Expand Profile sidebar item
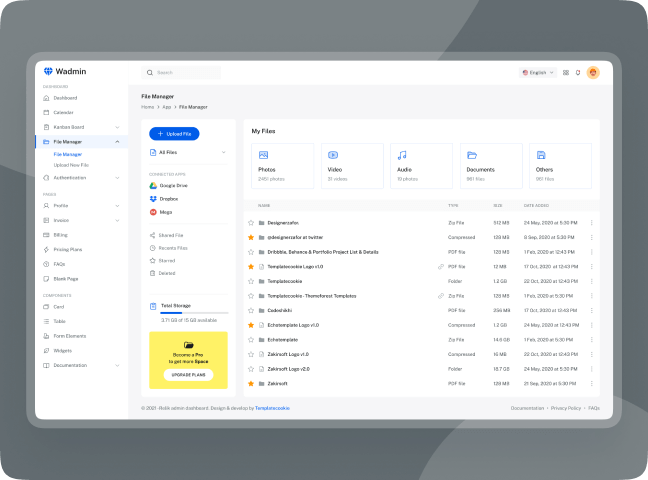The image size is (648, 480). (117, 206)
